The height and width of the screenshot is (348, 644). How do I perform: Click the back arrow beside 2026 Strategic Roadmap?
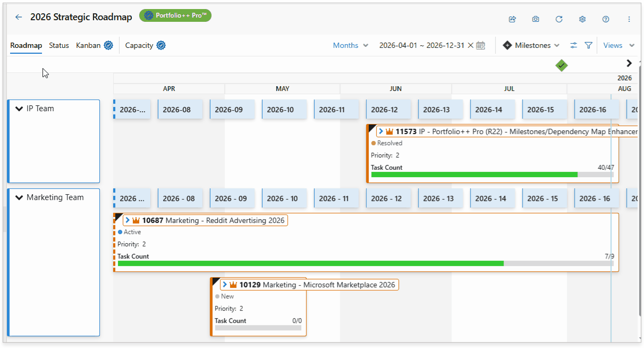(x=19, y=17)
